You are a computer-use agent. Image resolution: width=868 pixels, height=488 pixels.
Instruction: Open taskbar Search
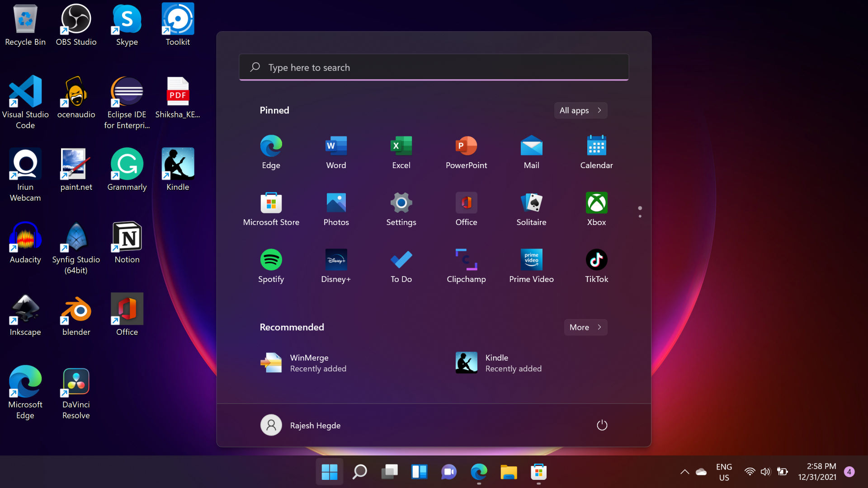click(359, 472)
